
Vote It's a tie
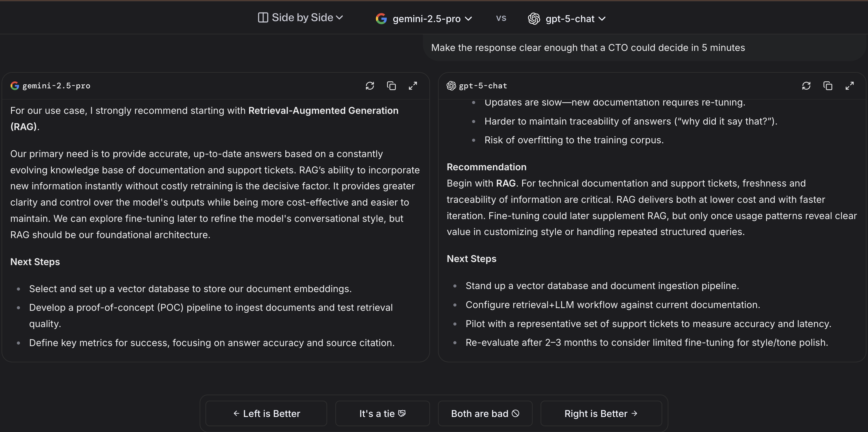382,414
